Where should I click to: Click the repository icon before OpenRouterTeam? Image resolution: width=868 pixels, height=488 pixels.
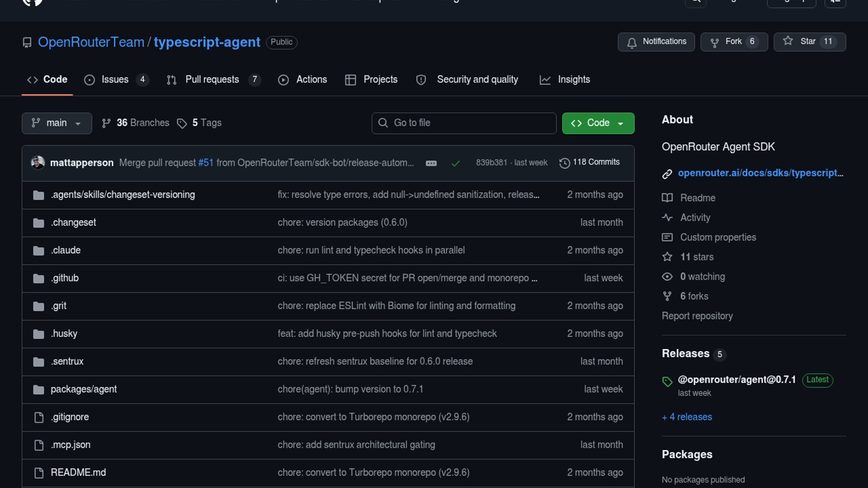coord(27,42)
